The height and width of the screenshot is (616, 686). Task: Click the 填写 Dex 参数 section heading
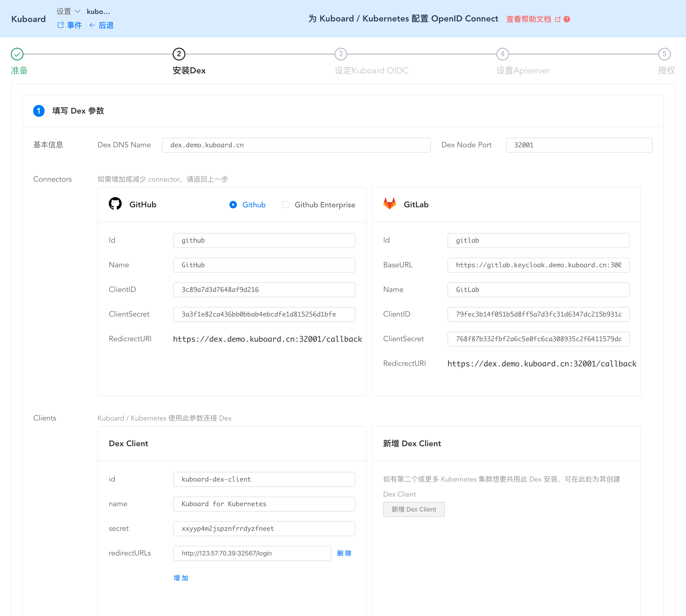coord(78,111)
